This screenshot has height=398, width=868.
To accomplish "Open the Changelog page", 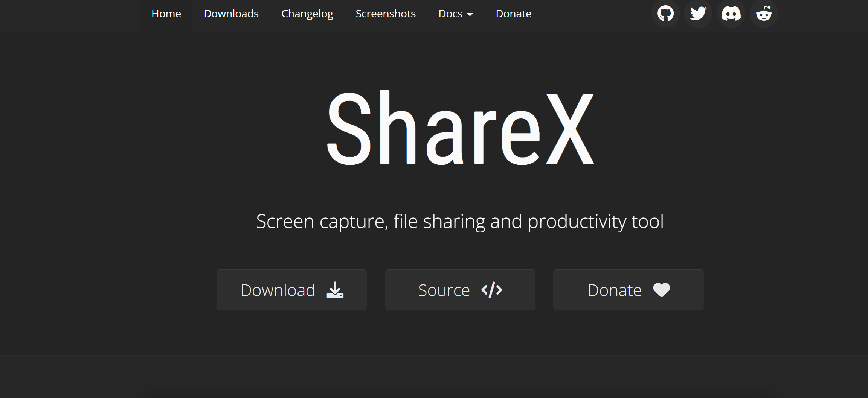I will 307,14.
